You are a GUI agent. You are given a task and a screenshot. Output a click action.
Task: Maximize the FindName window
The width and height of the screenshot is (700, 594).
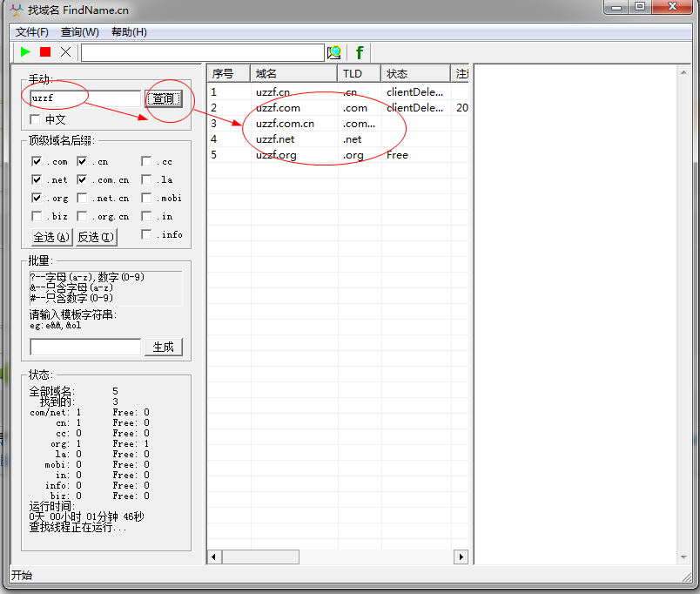[x=640, y=7]
